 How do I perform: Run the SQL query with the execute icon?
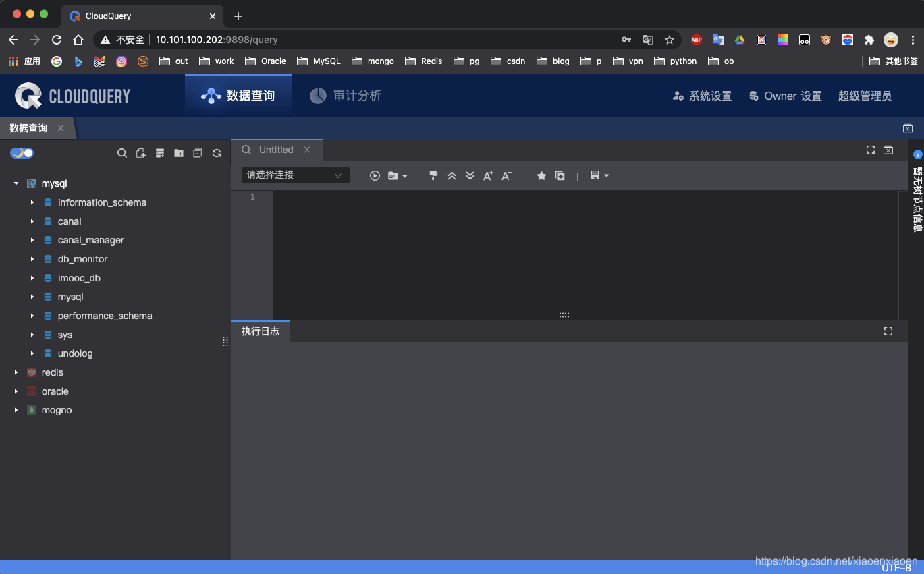[375, 175]
